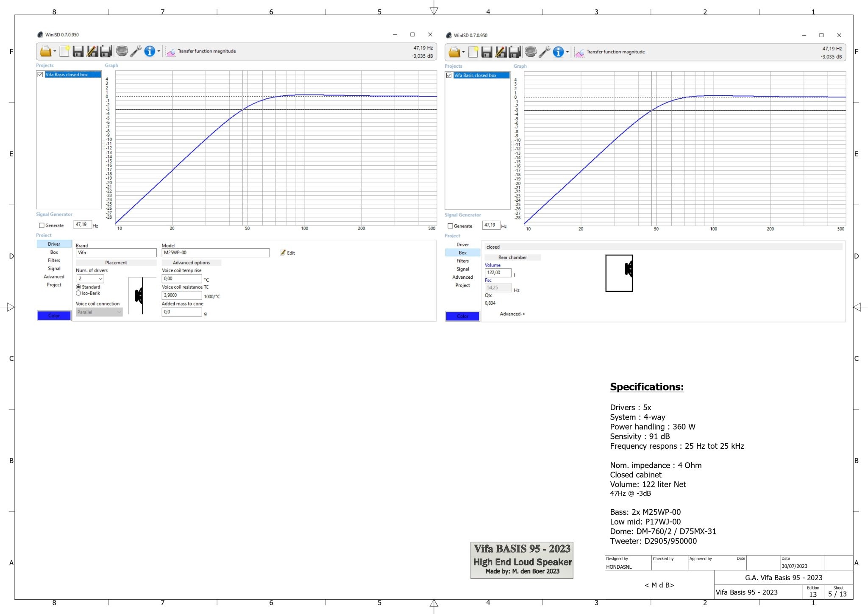Switch to Project tab in right window

(462, 286)
